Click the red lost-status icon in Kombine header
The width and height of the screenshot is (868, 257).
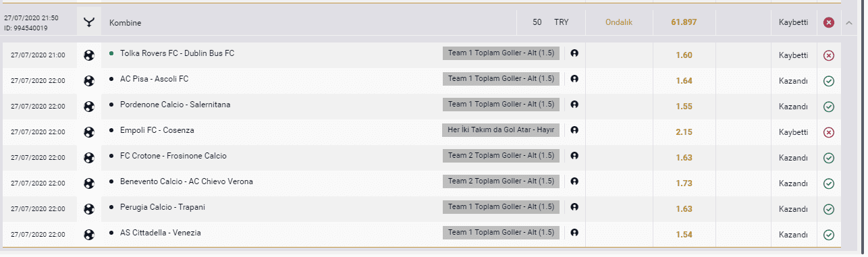(829, 22)
